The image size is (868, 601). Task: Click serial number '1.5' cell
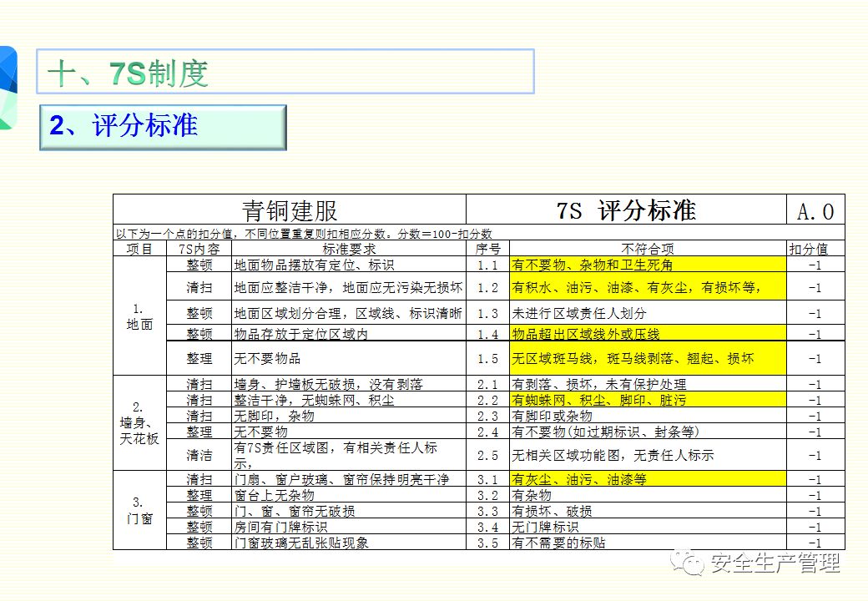coord(487,359)
